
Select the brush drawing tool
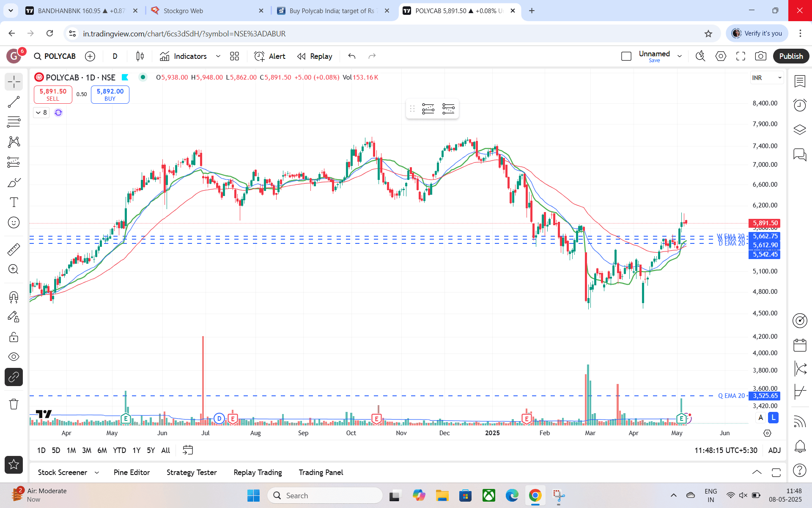tap(14, 182)
